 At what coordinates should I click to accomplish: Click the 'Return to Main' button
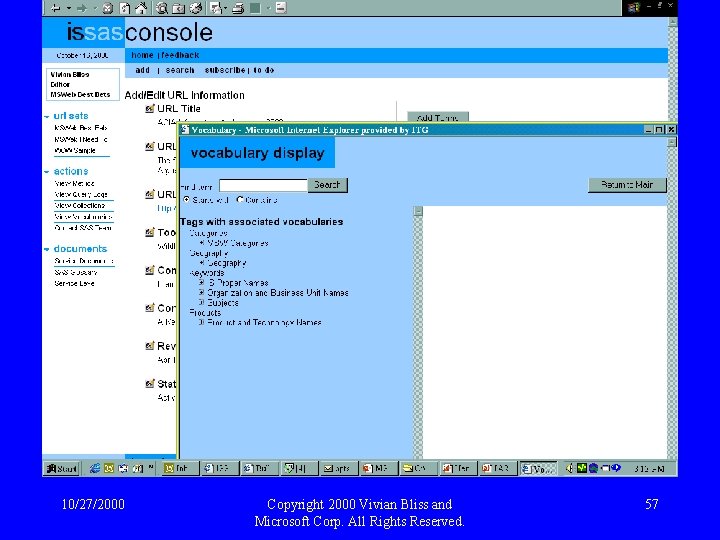coord(627,185)
